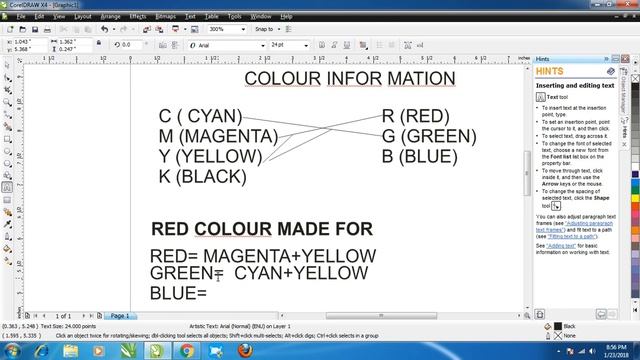The image size is (640, 360).
Task: Switch to Page 1 tab
Action: pyautogui.click(x=120, y=316)
